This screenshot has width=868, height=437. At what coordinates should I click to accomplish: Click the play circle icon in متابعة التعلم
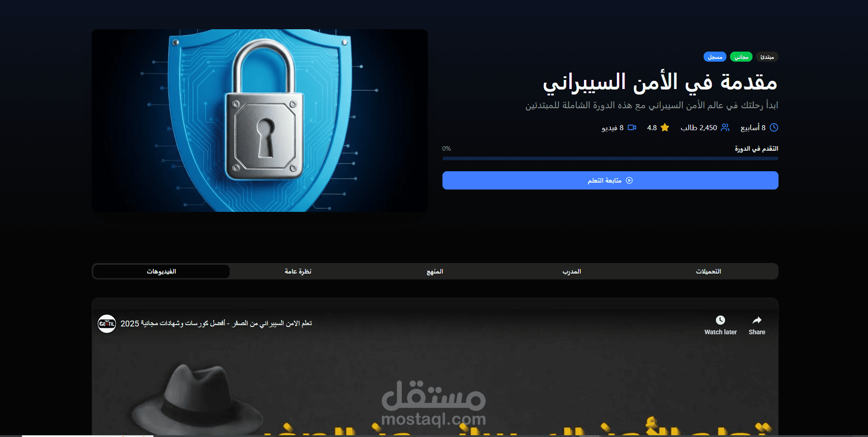pos(629,180)
